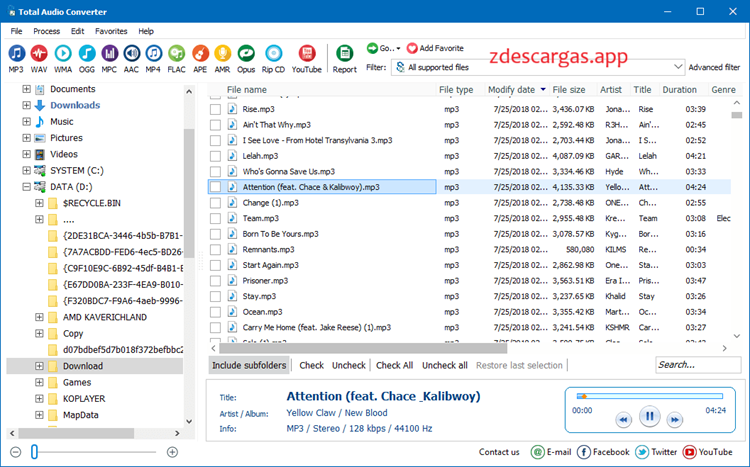The image size is (750, 467).
Task: Expand the Games folder node
Action: [39, 382]
